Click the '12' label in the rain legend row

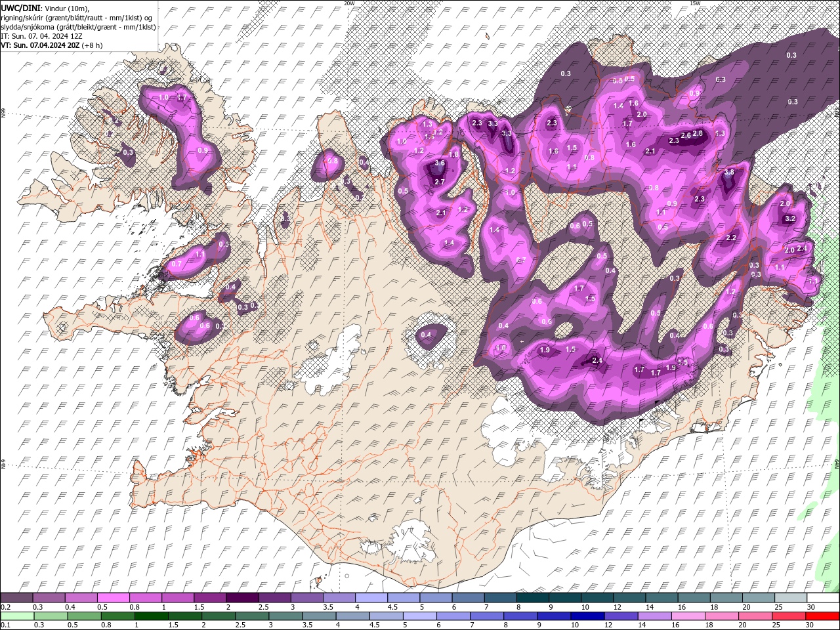[608, 625]
